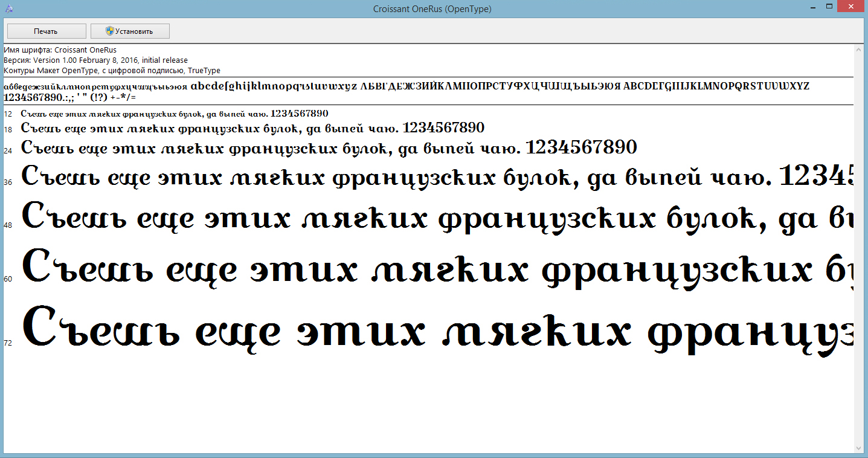
Task: Click the sample sentence beside size 72
Action: [437, 331]
